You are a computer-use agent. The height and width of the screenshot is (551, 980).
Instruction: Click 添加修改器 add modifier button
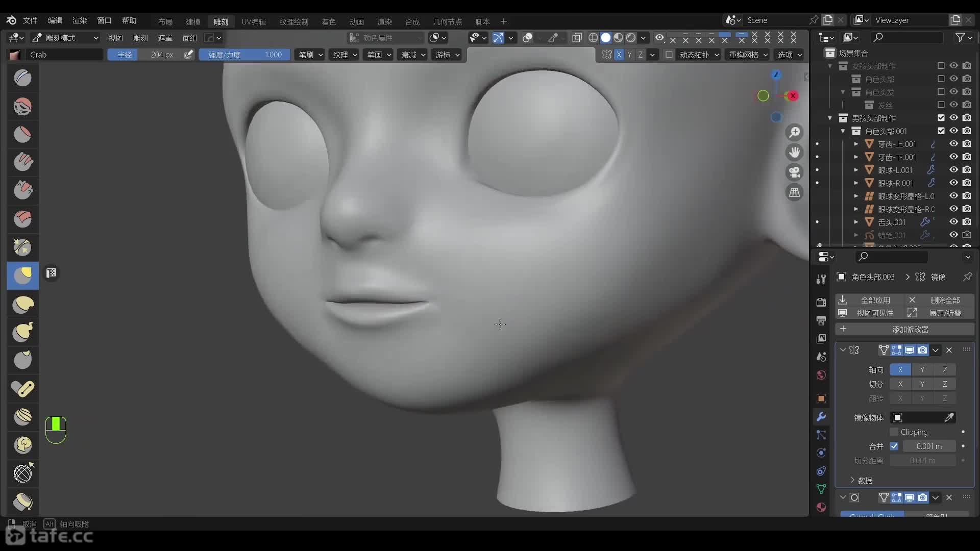[x=904, y=329]
